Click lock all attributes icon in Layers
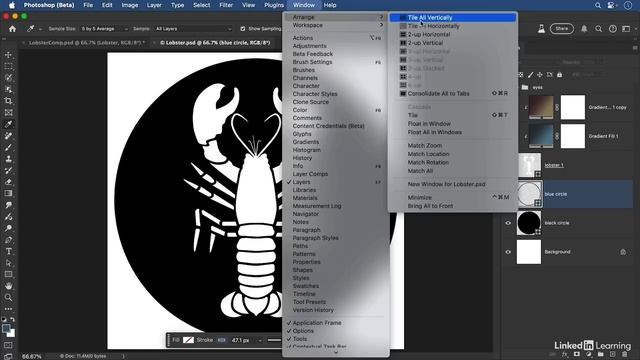The width and height of the screenshot is (640, 360). (560, 75)
